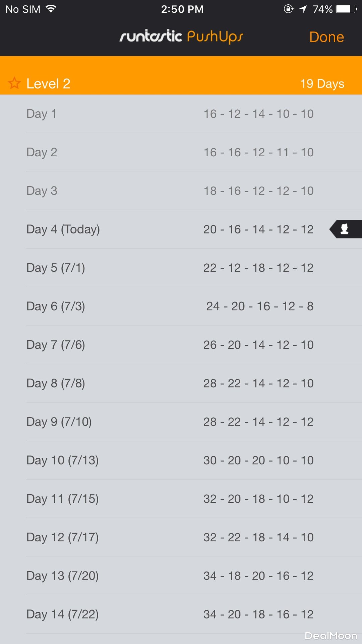Tap the Wi-Fi status icon
Screen dimensions: 362x644
pyautogui.click(x=51, y=9)
